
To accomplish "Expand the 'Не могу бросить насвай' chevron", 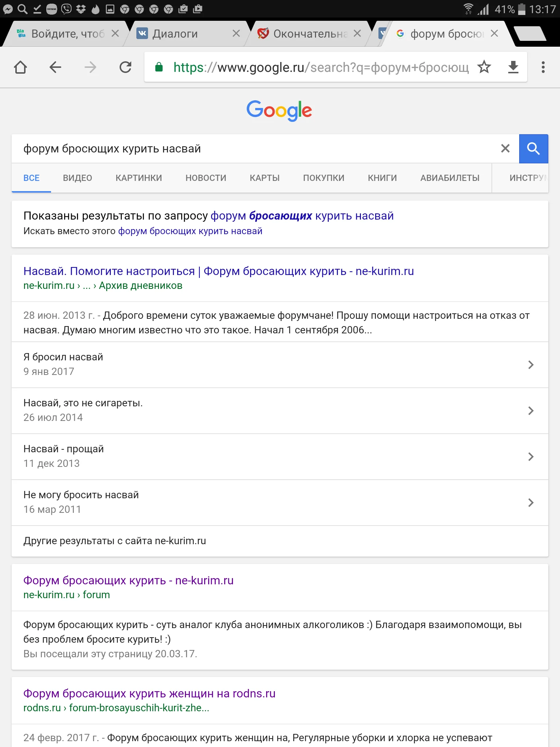I will pyautogui.click(x=530, y=503).
